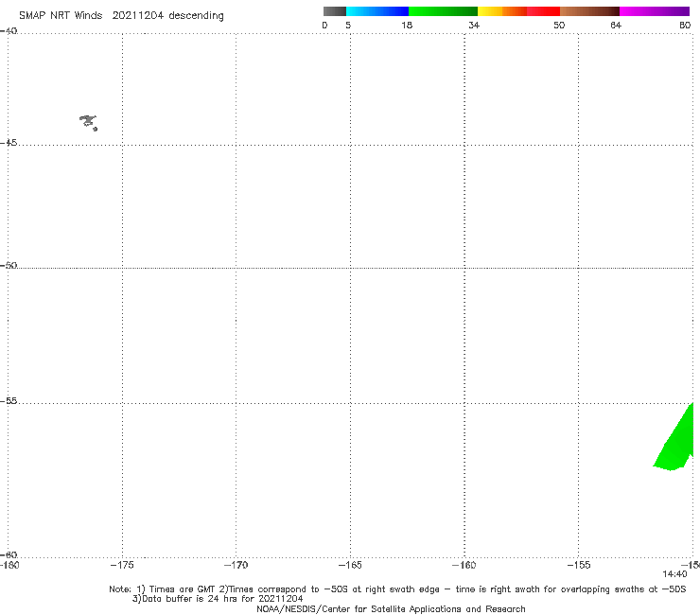The width and height of the screenshot is (700, 615).
Task: Click the longitude label '-155'
Action: tap(579, 565)
